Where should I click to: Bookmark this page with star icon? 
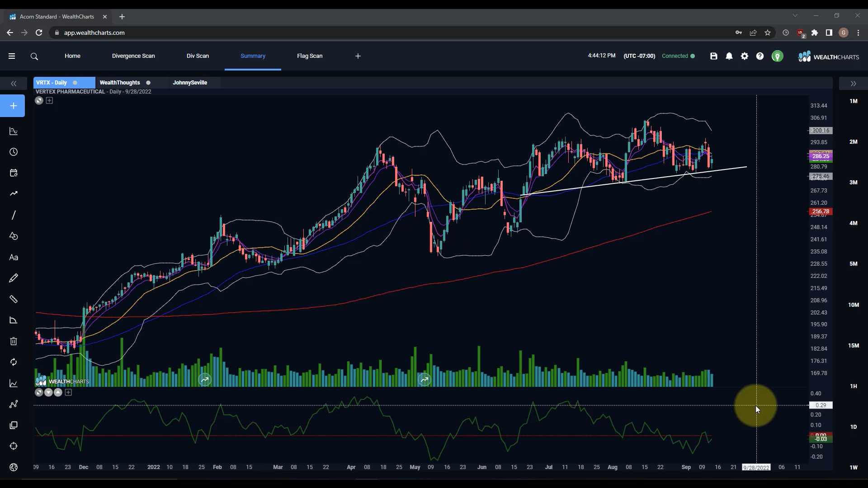coord(768,33)
